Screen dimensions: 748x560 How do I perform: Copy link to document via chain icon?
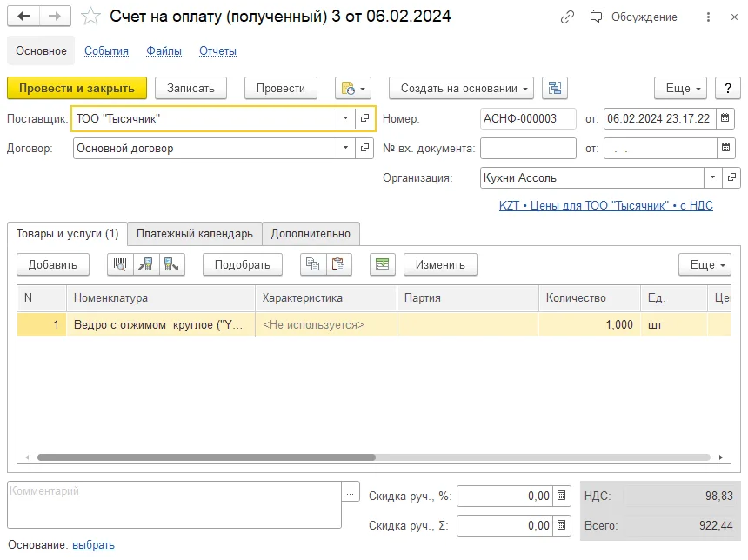pyautogui.click(x=567, y=17)
